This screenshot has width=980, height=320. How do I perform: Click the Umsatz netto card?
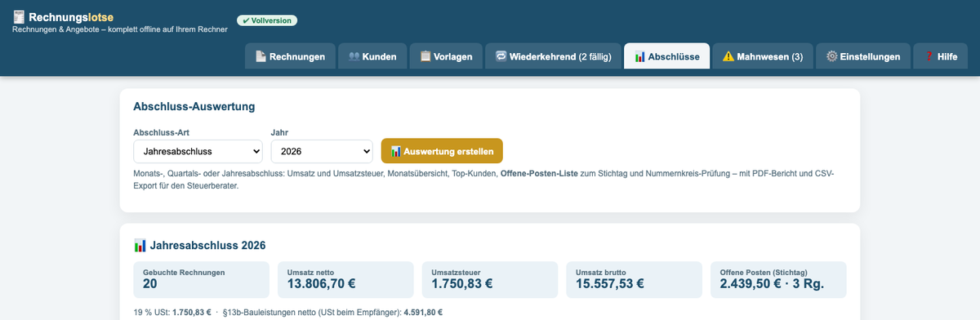[x=345, y=280]
